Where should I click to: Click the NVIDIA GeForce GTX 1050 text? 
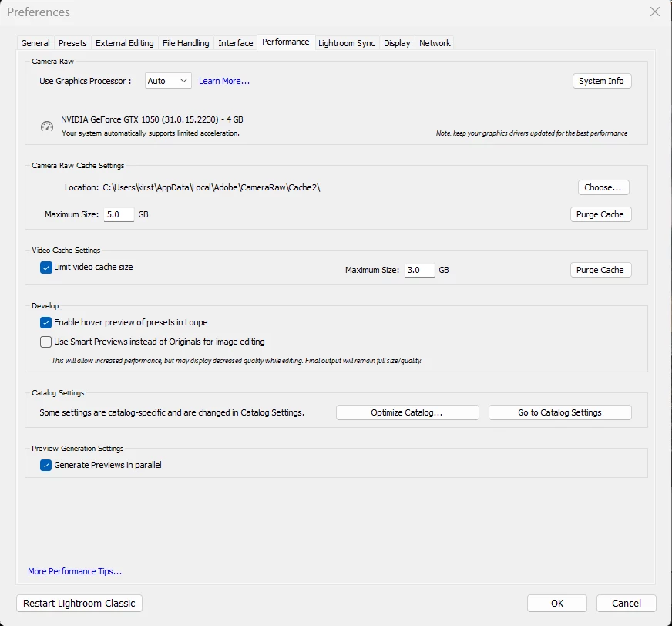click(152, 119)
